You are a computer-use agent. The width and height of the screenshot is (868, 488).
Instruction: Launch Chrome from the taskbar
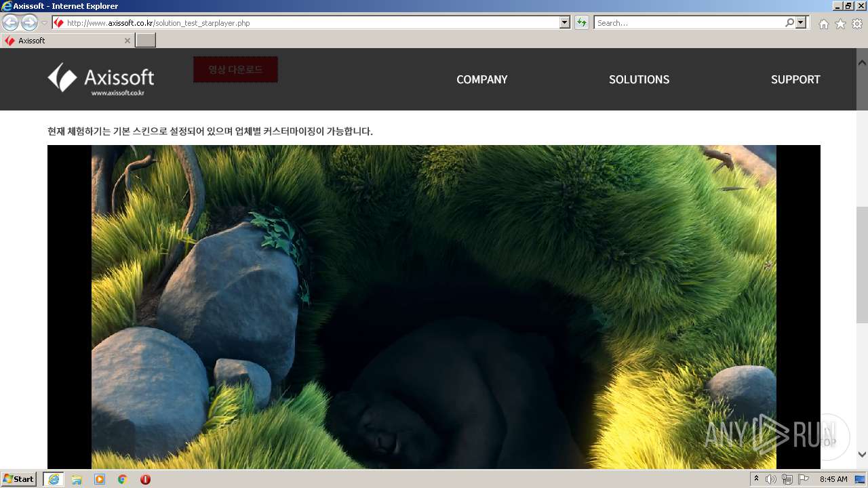pos(123,479)
